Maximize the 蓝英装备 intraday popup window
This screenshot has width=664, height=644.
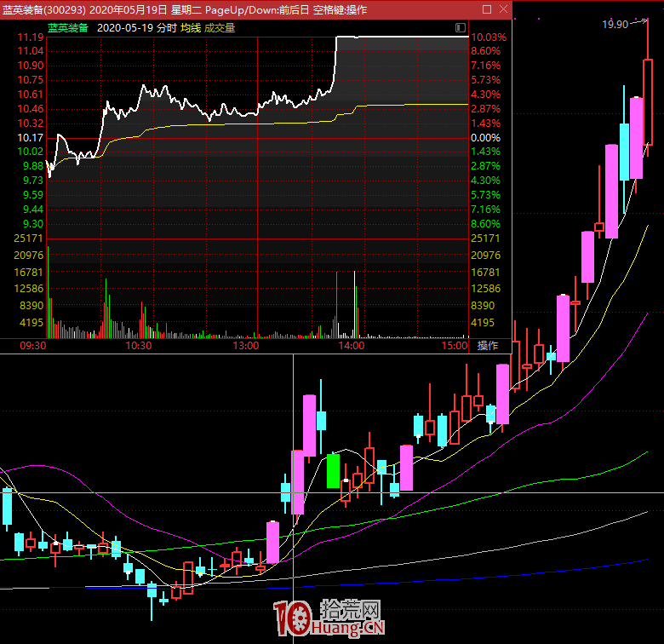(x=486, y=10)
